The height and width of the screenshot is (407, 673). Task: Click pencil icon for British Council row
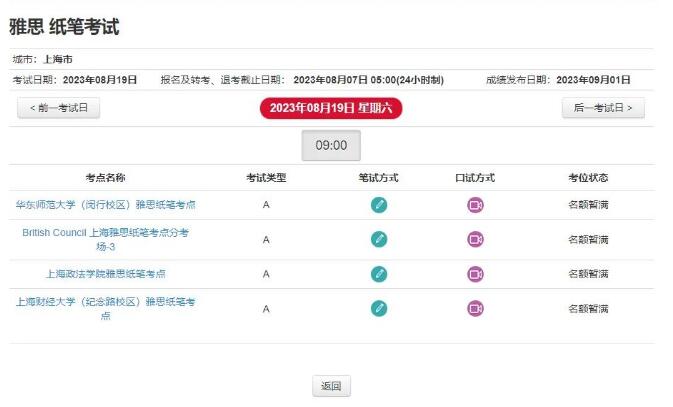379,239
